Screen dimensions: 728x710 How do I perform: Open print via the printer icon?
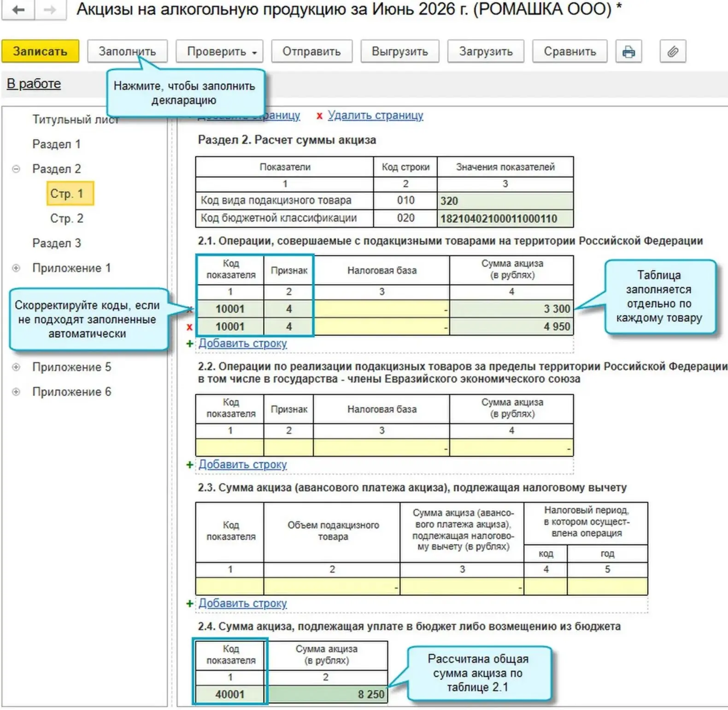point(628,52)
